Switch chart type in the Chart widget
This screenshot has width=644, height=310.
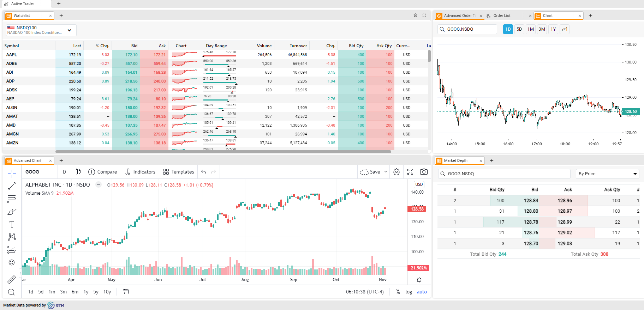565,29
